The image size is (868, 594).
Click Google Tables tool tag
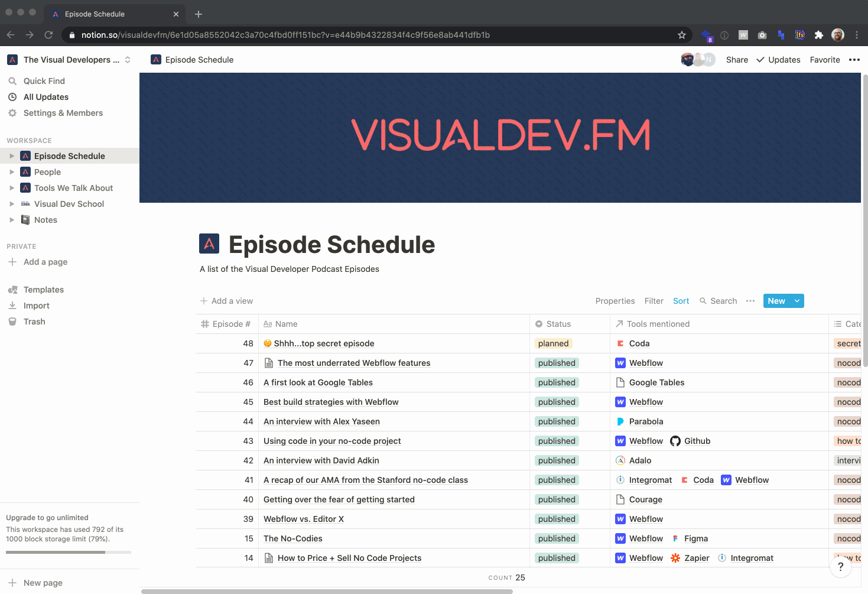point(650,382)
